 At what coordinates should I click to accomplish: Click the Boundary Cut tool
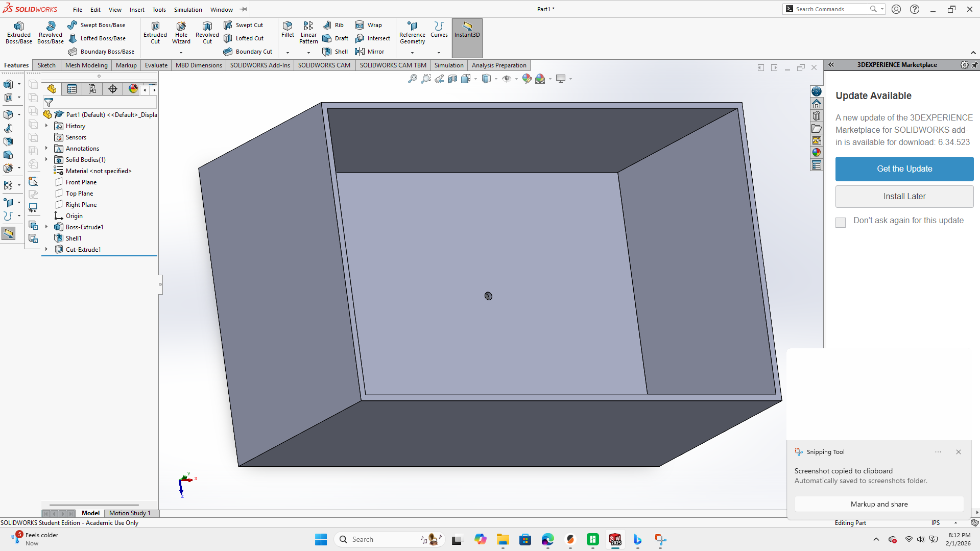point(248,52)
